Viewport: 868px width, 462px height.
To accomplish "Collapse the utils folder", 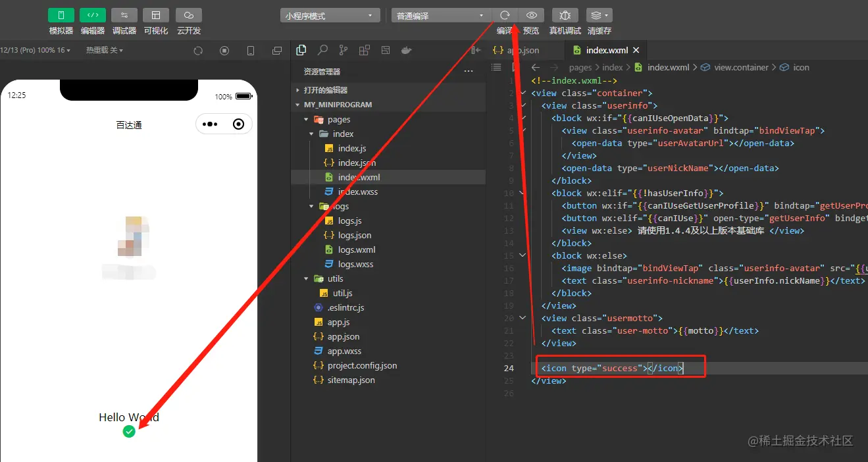I will (388, 278).
